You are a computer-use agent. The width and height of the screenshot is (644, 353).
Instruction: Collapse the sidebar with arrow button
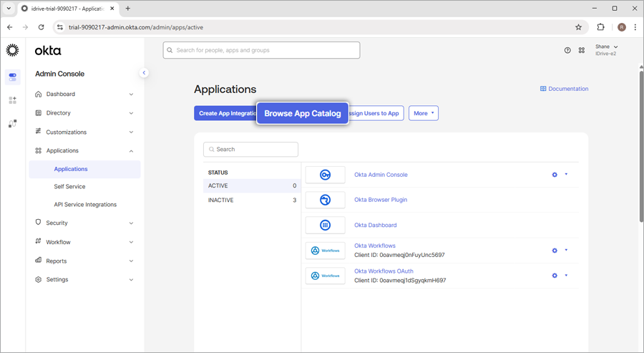pos(144,73)
